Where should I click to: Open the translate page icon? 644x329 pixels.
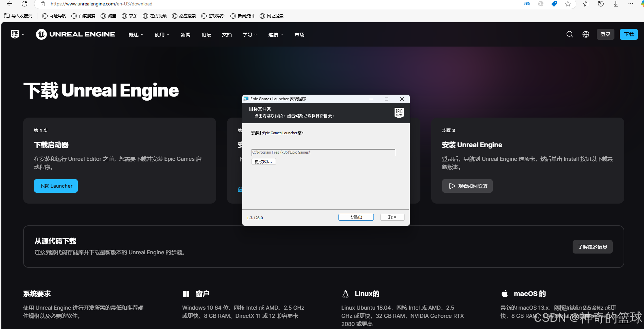[527, 4]
